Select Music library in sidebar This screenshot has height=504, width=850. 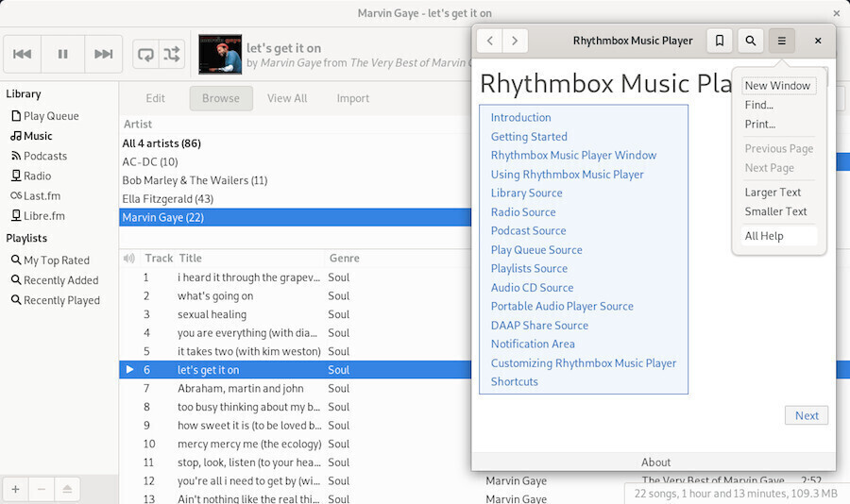click(31, 136)
